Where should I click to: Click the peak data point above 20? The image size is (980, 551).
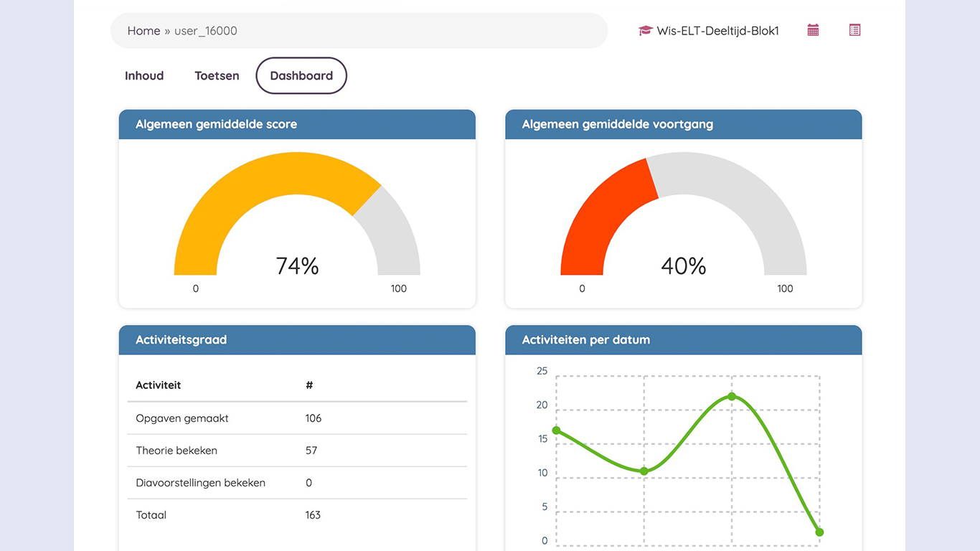coord(732,396)
